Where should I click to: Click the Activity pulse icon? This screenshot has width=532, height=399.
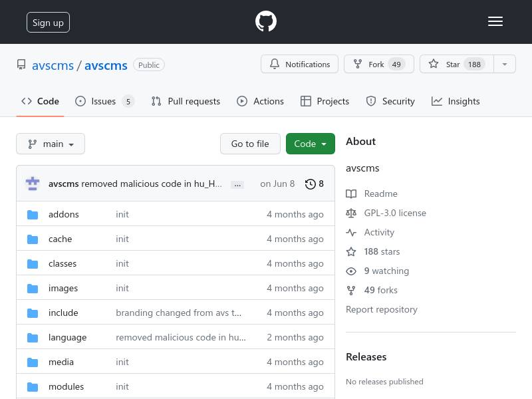point(351,232)
